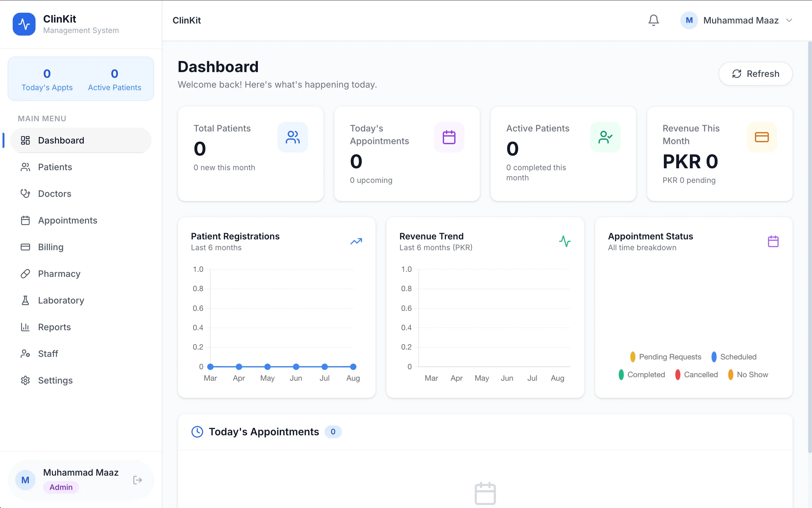812x508 pixels.
Task: Click the logout icon beside Admin
Action: click(137, 480)
